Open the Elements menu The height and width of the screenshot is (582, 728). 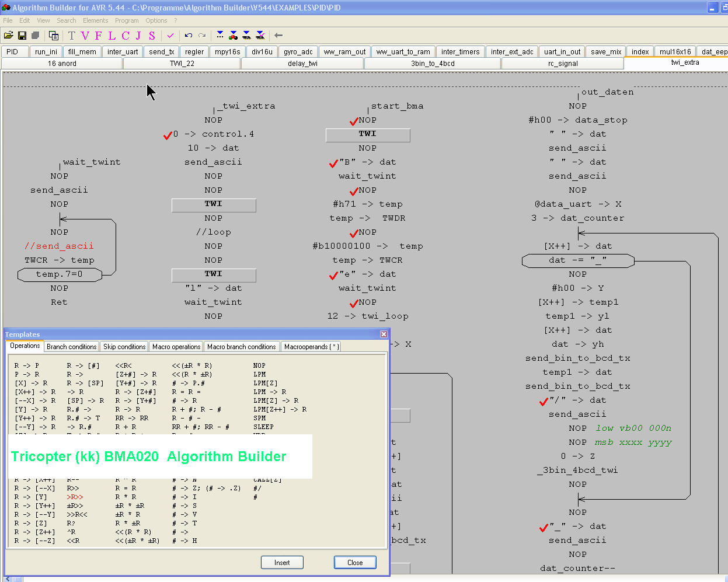96,20
